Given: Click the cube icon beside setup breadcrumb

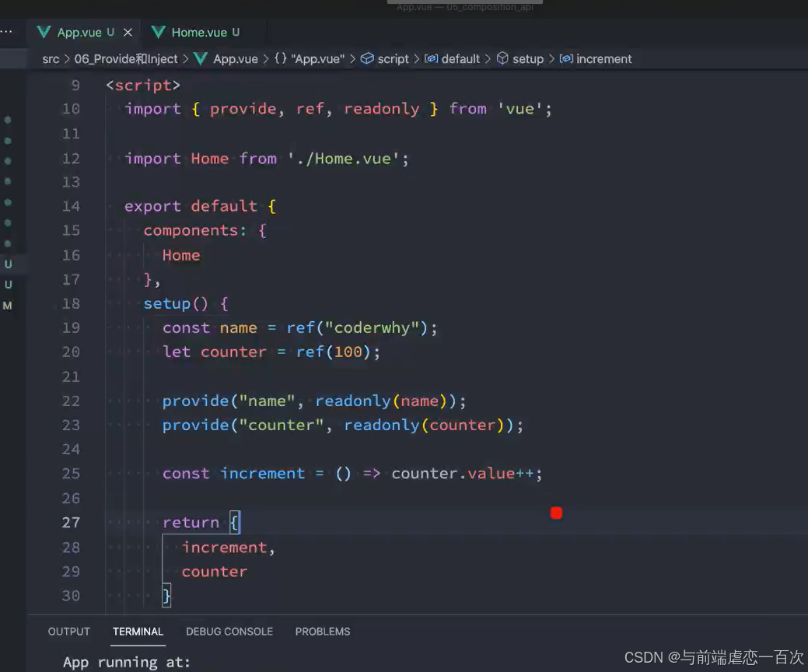Looking at the screenshot, I should point(502,59).
